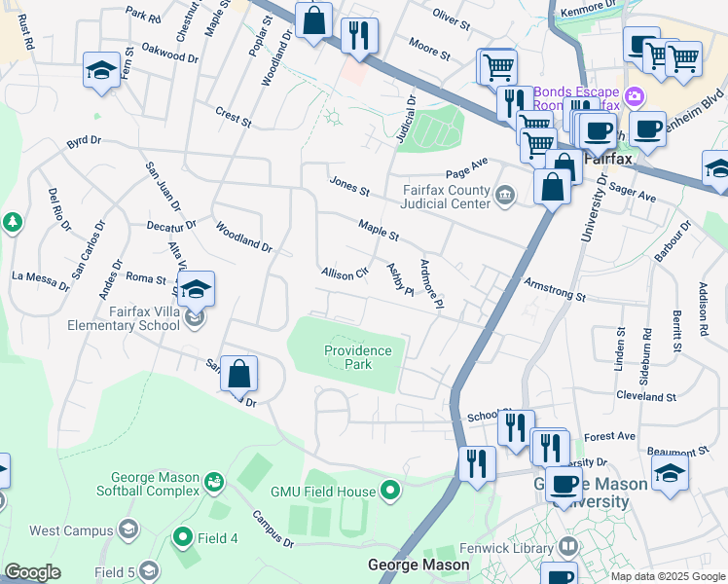This screenshot has width=728, height=584.
Task: Click the rightmost shopping cart marker near Kenmore Dr
Action: [683, 60]
